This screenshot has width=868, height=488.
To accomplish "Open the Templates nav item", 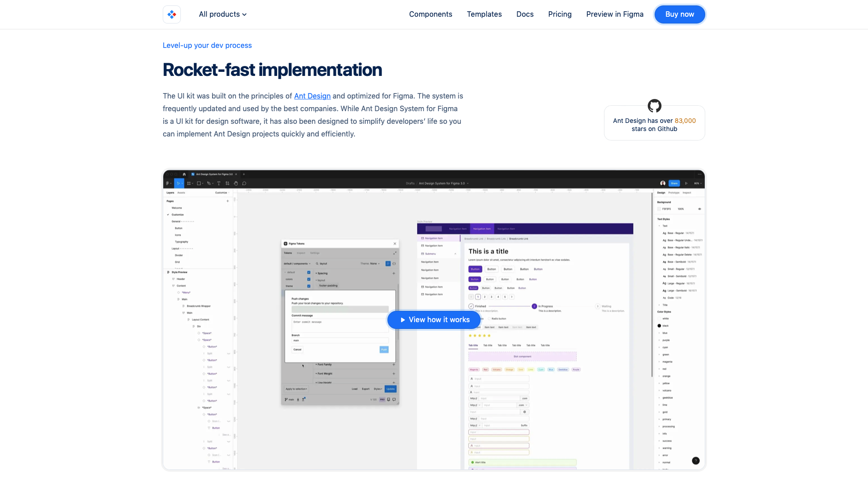I will click(484, 14).
